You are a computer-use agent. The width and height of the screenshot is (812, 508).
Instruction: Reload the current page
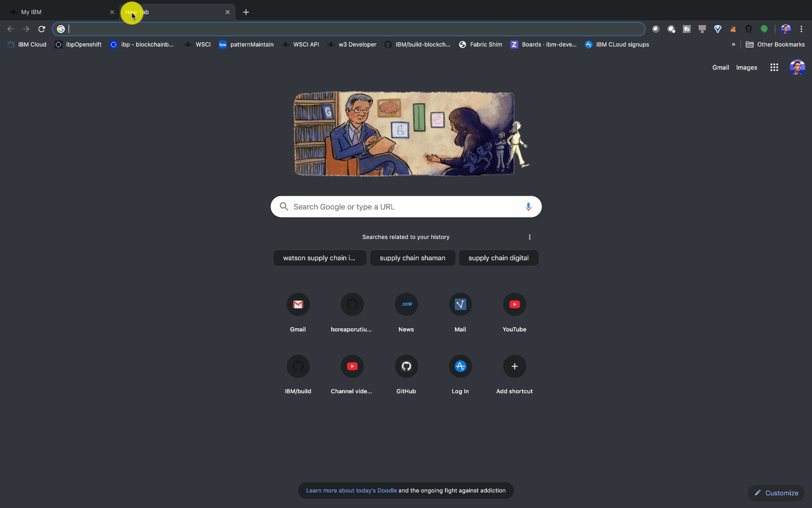click(x=41, y=29)
